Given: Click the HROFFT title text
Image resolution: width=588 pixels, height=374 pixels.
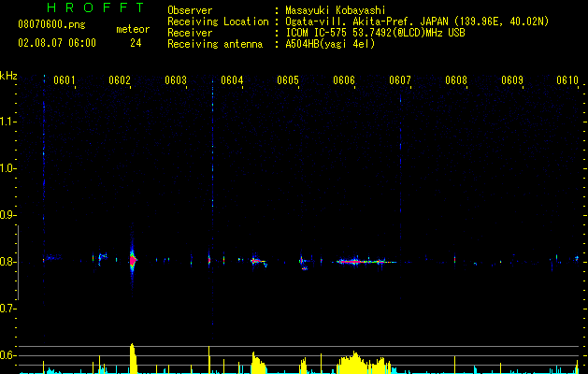Looking at the screenshot, I should 96,7.
